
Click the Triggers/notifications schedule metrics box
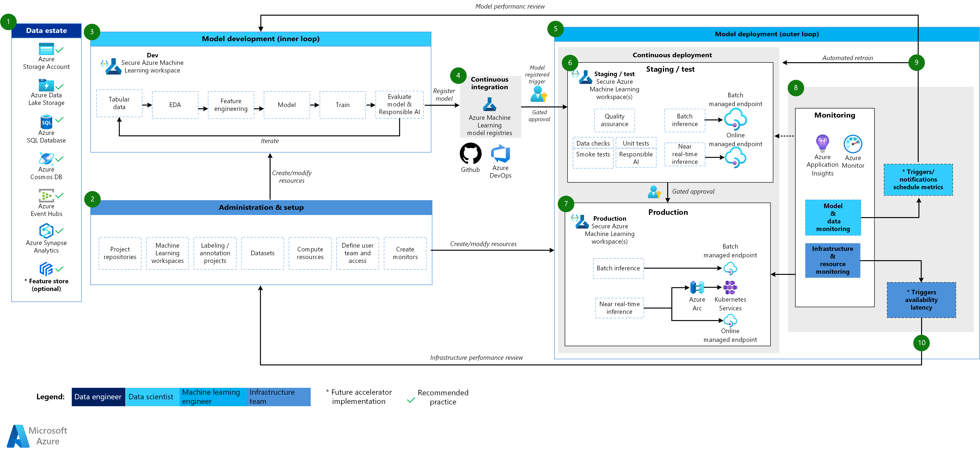tap(918, 180)
